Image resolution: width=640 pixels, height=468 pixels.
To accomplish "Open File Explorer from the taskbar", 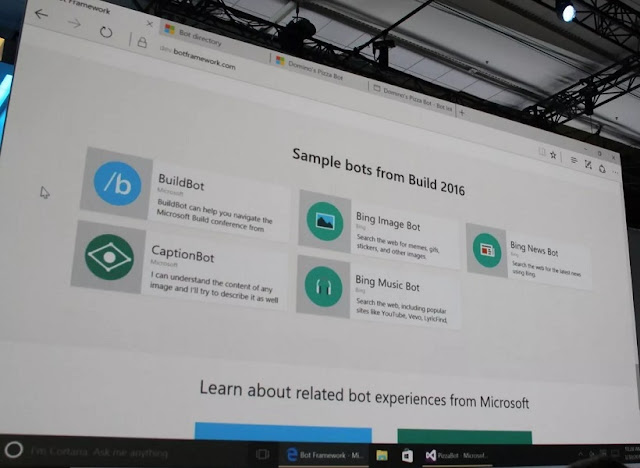I will (382, 455).
